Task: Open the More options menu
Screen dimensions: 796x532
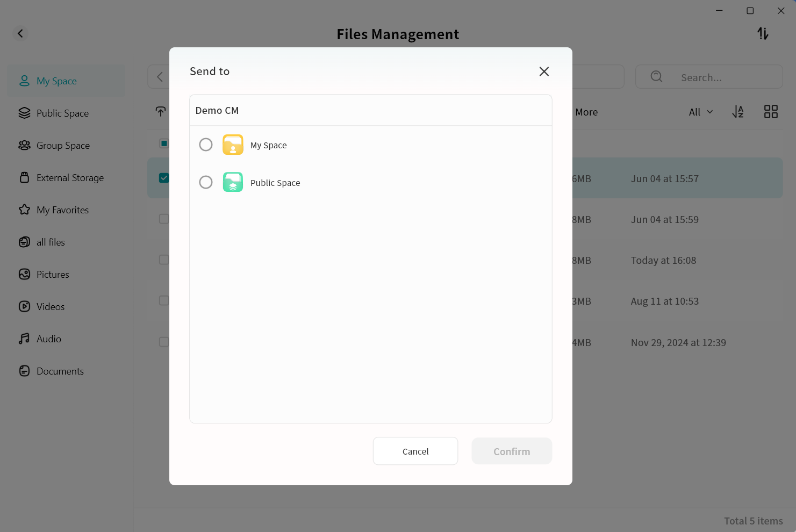Action: [x=586, y=112]
